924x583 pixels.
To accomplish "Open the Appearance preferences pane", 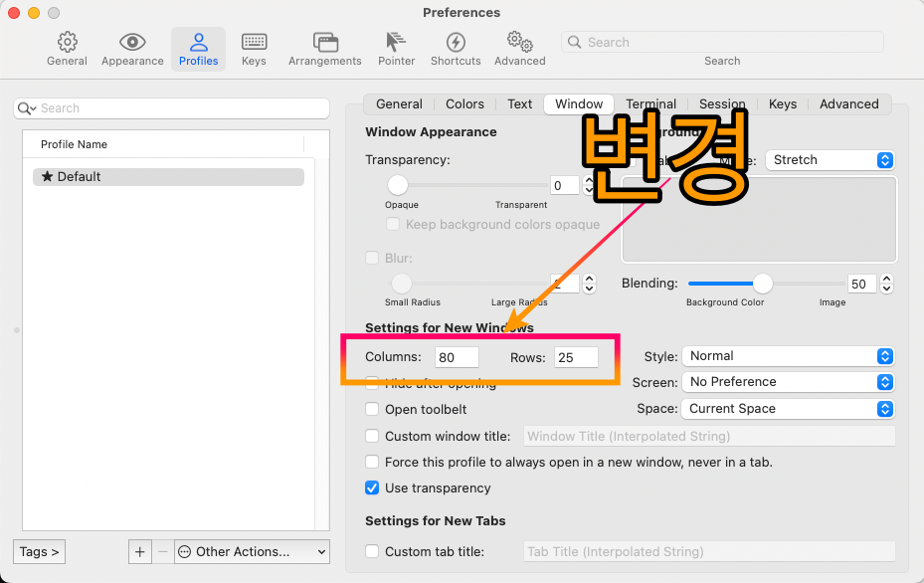I will [x=132, y=49].
